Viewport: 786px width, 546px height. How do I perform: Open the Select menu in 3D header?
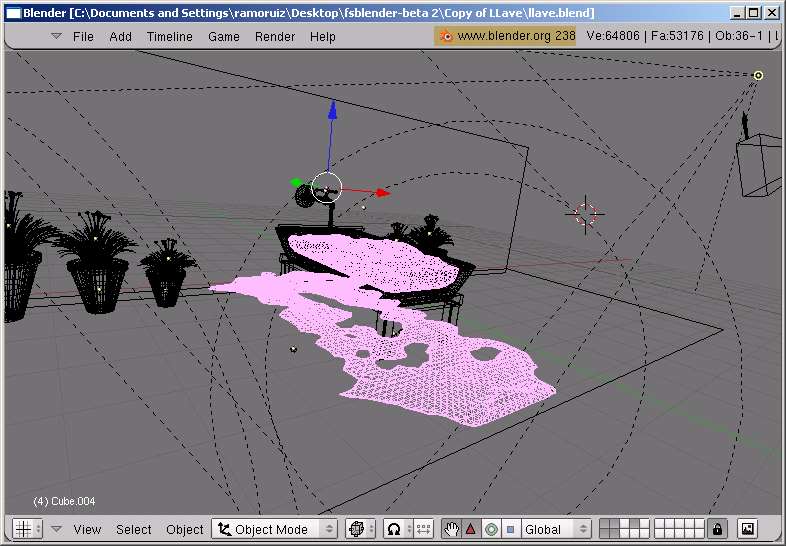point(133,529)
